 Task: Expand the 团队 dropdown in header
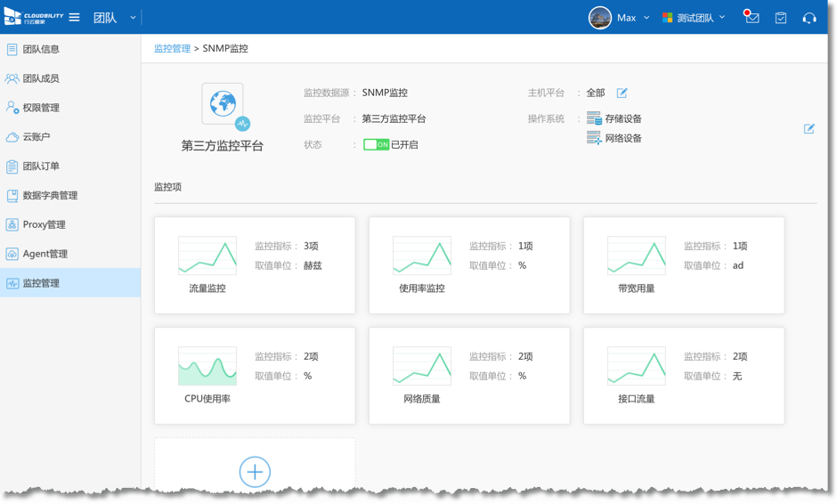pyautogui.click(x=133, y=18)
